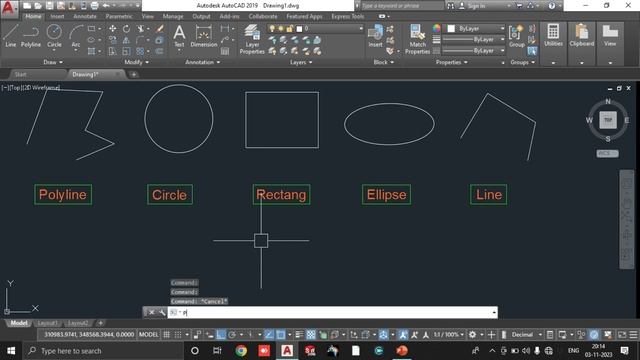Add a new drawing tab with plus button
This screenshot has width=640, height=360.
click(x=134, y=74)
